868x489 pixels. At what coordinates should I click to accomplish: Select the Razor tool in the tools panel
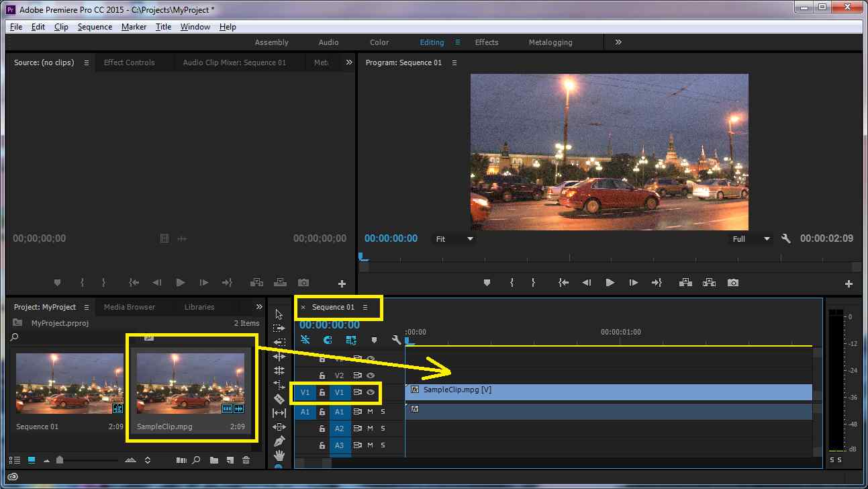pos(279,399)
